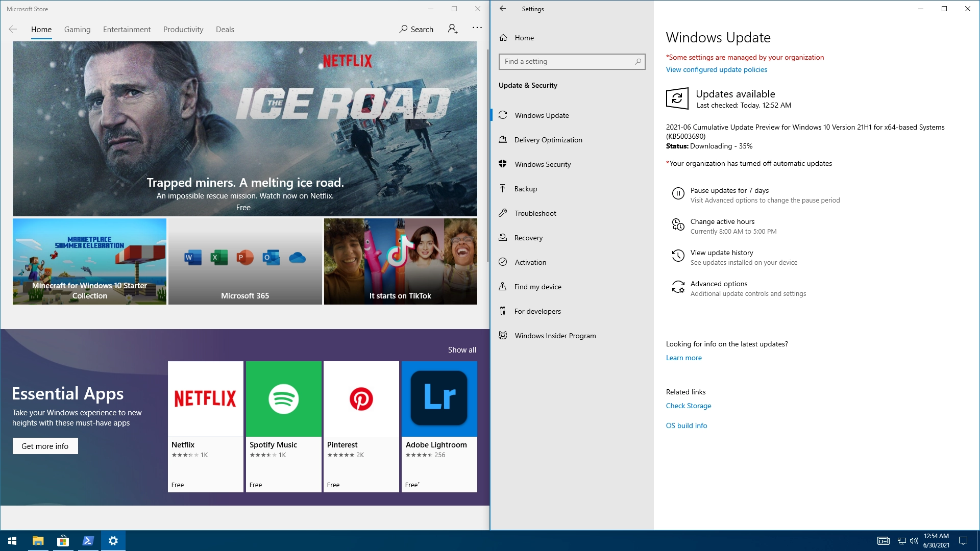
Task: Click the volume icon in system tray
Action: pos(914,541)
